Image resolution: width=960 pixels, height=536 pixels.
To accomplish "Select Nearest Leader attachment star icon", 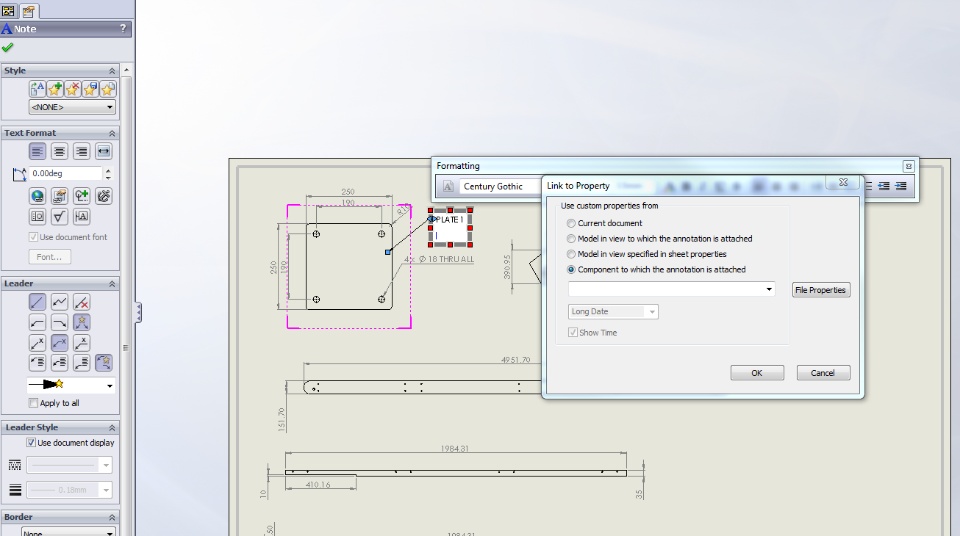I will [103, 363].
